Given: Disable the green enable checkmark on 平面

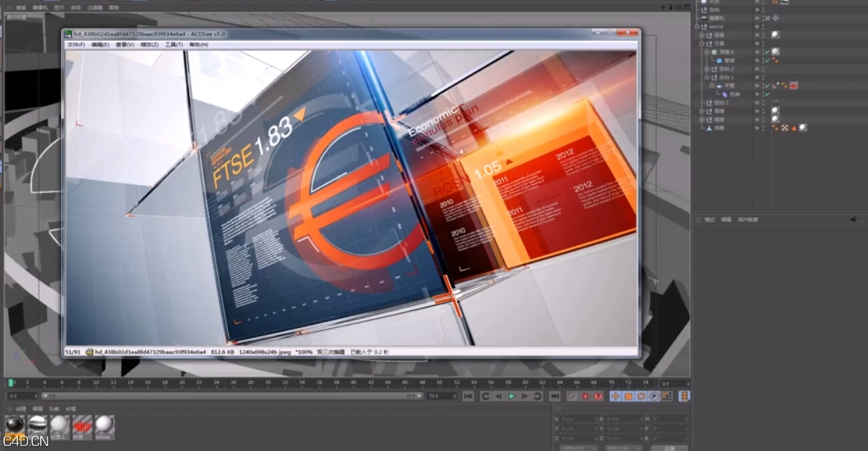Looking at the screenshot, I should (768, 86).
